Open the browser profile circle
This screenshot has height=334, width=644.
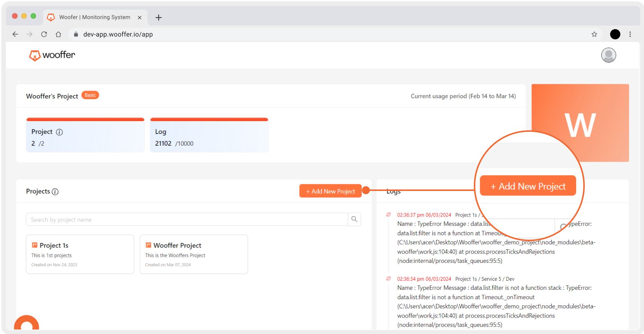[615, 34]
